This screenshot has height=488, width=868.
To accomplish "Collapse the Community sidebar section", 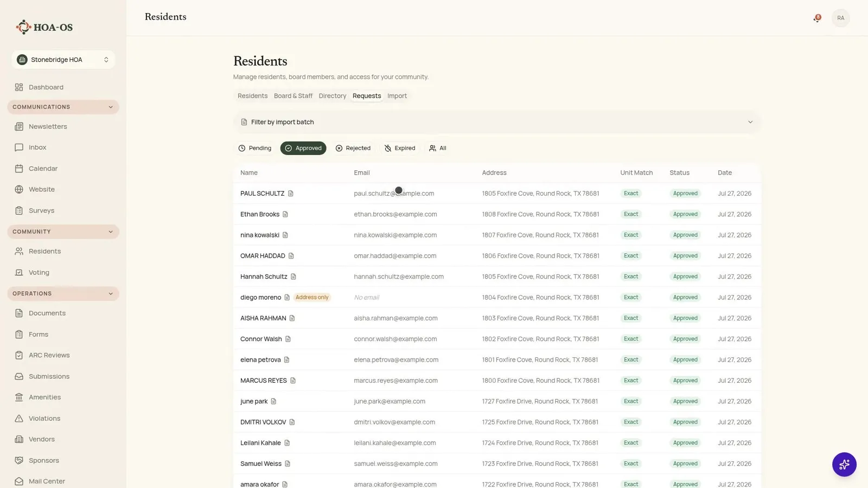I will [x=63, y=232].
